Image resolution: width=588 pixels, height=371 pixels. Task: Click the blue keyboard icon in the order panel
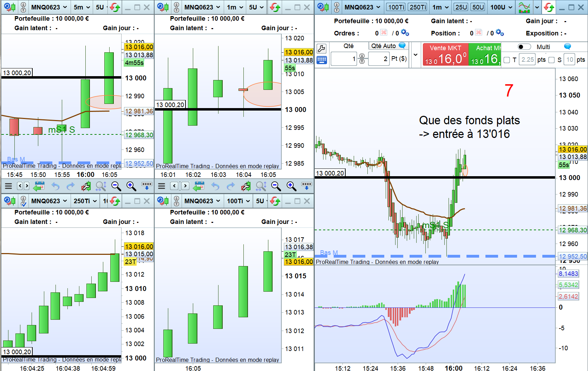coord(321,60)
